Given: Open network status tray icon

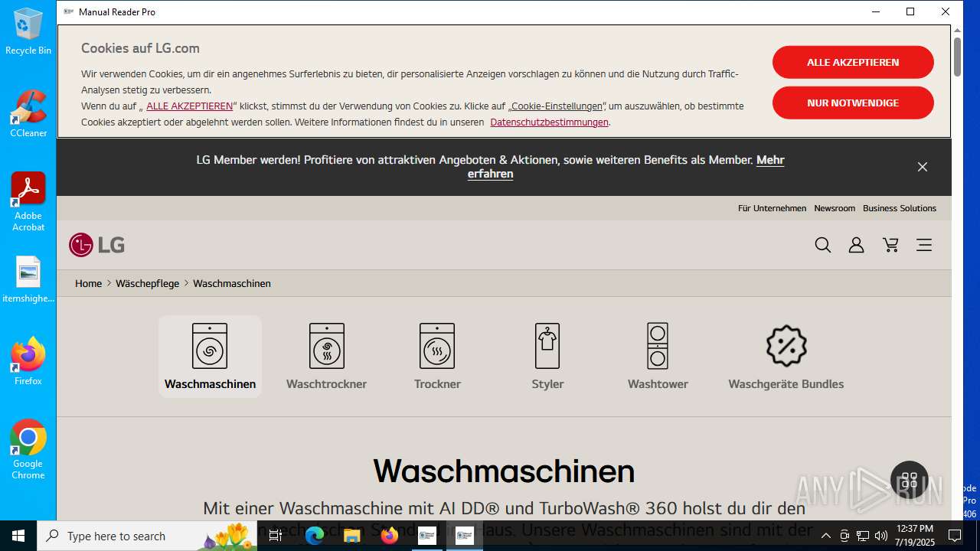Looking at the screenshot, I should tap(863, 536).
